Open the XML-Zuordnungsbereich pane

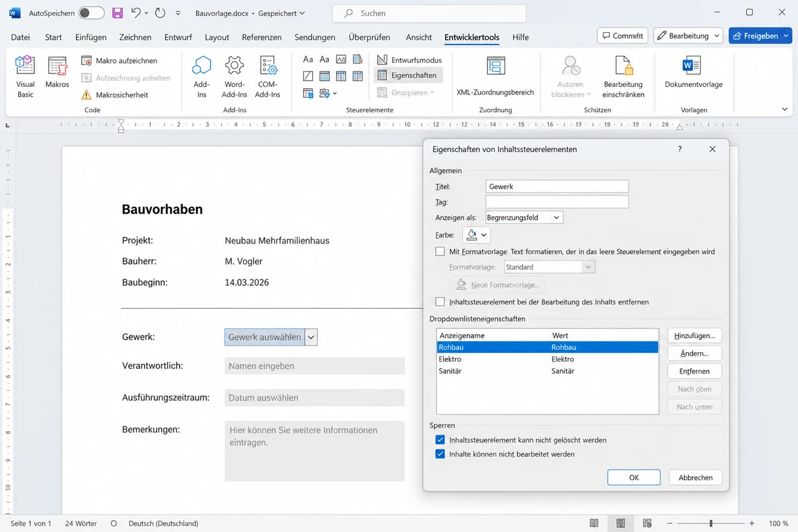tap(495, 76)
